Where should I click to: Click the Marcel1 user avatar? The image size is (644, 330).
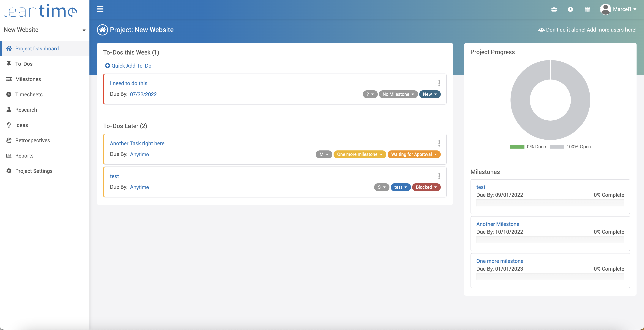tap(605, 9)
